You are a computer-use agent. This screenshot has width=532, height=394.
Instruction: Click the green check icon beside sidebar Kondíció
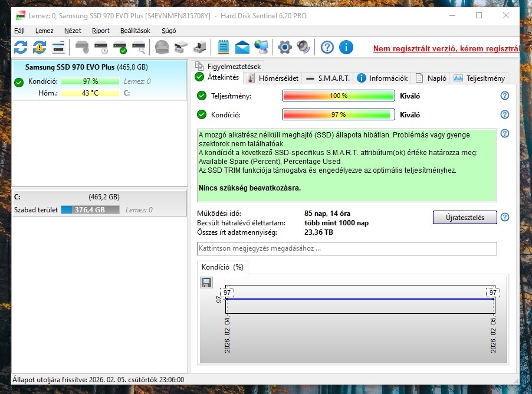coord(19,82)
